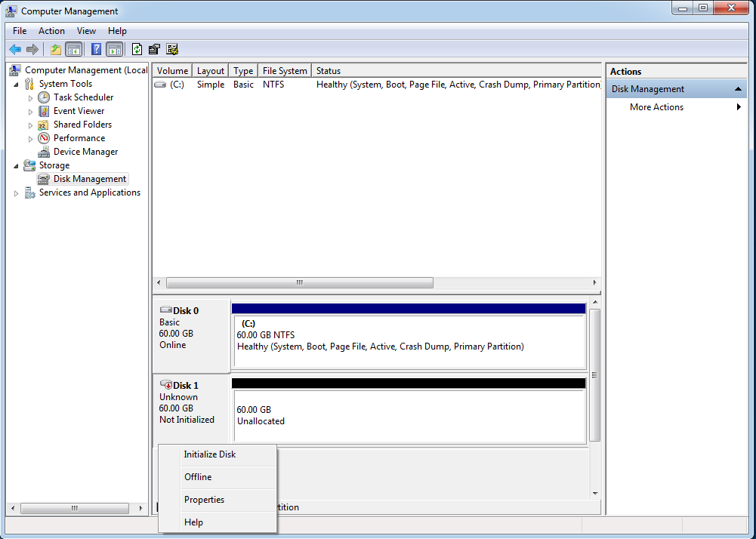The height and width of the screenshot is (539, 756).
Task: Open Properties using the toolbar icon
Action: point(154,49)
